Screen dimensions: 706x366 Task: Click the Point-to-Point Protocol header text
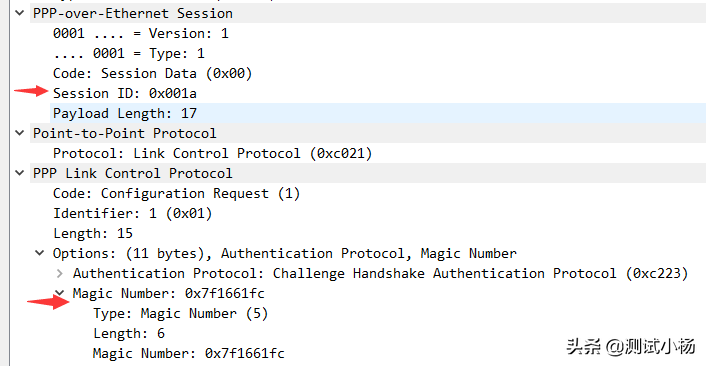coord(125,133)
